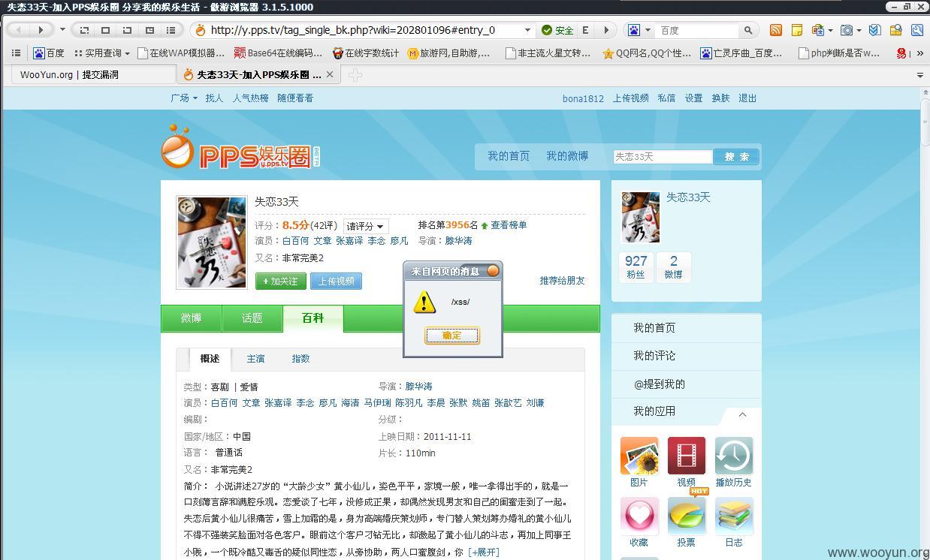The image size is (930, 560).
Task: Open Base64在线编码 bookmark
Action: [x=278, y=53]
